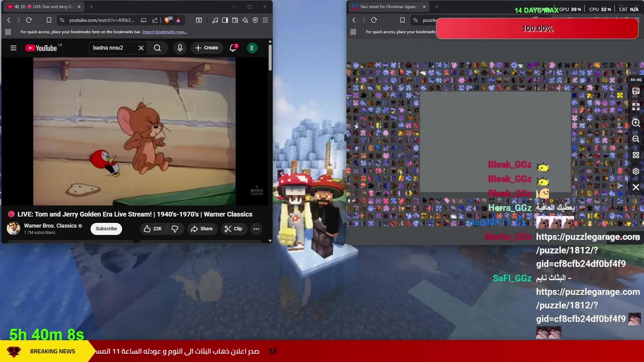Reload the YouTube page
The height and width of the screenshot is (362, 644).
tap(29, 20)
